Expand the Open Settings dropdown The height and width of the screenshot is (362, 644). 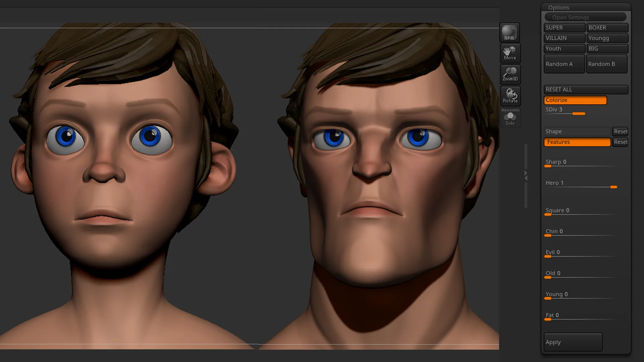tap(586, 17)
